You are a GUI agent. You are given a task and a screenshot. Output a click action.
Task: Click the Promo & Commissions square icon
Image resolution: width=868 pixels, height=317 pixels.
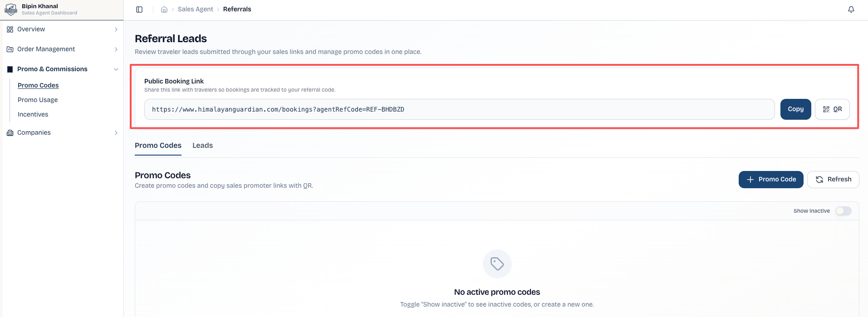point(10,69)
